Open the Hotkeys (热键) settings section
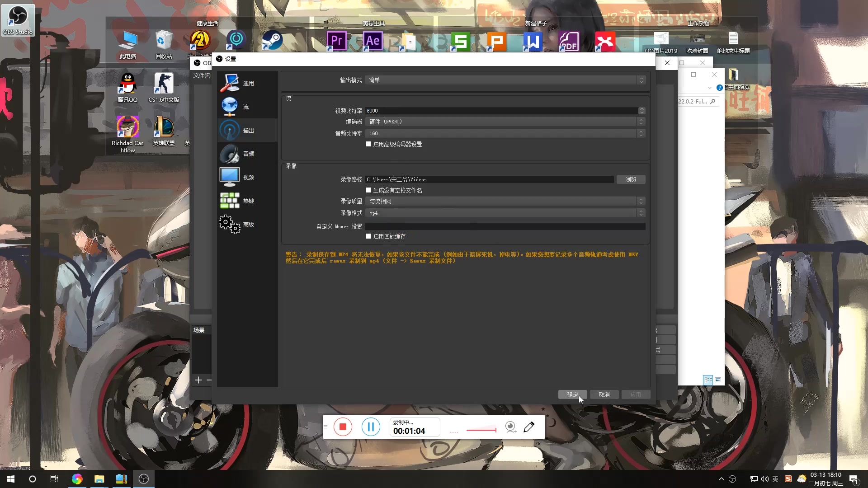 pyautogui.click(x=247, y=201)
